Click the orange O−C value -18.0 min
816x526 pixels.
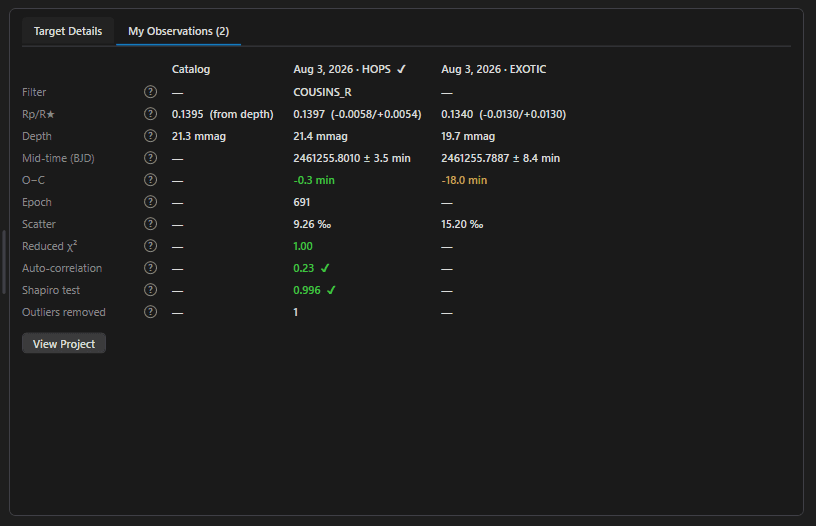(x=464, y=180)
